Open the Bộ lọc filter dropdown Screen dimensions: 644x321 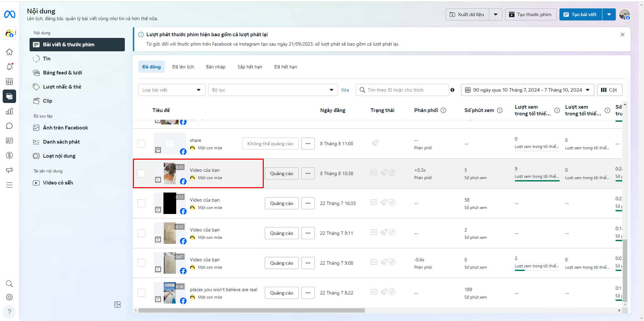click(273, 90)
